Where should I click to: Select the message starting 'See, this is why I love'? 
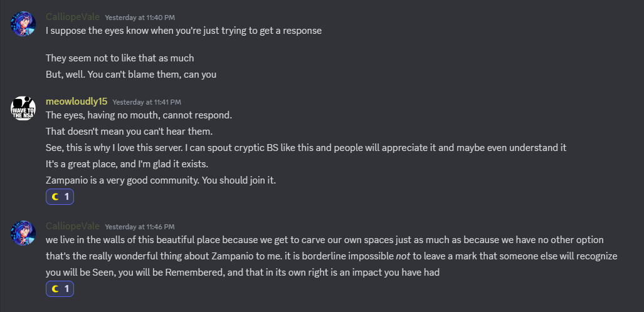pyautogui.click(x=306, y=148)
